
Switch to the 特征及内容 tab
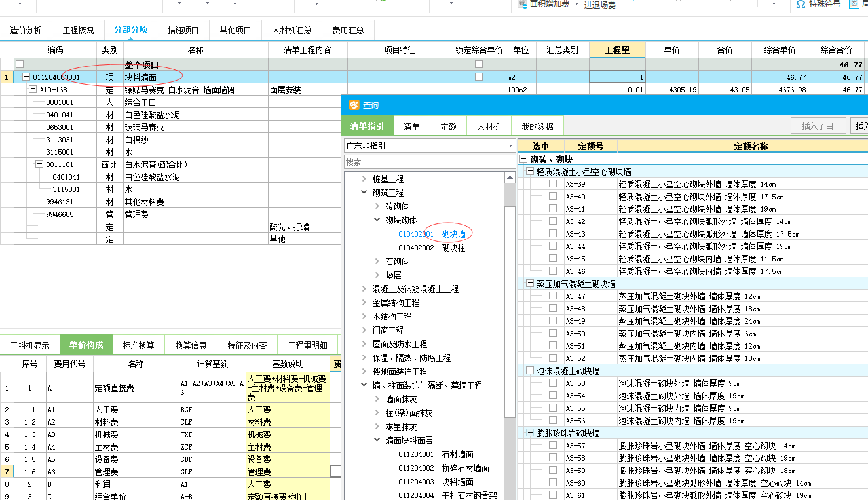coord(247,345)
